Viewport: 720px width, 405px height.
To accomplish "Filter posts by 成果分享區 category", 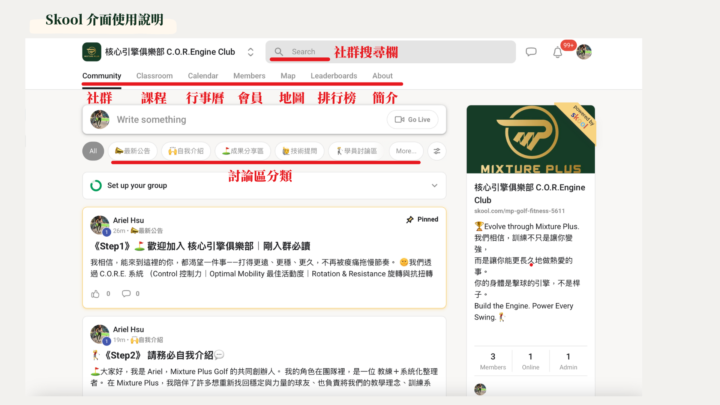I will click(242, 151).
